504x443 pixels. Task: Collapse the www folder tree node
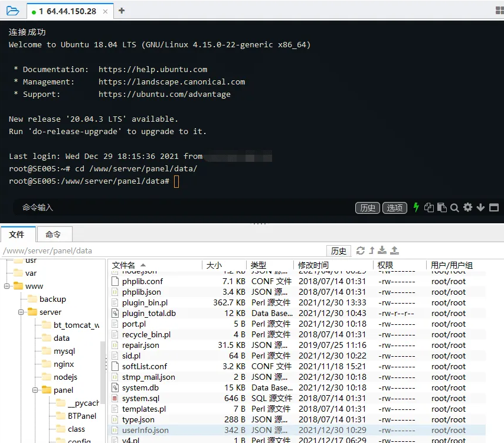click(x=8, y=286)
